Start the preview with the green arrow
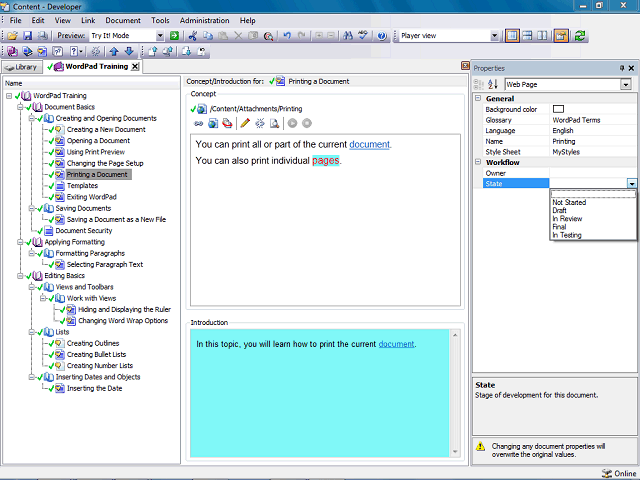The image size is (640, 480). coord(174,36)
